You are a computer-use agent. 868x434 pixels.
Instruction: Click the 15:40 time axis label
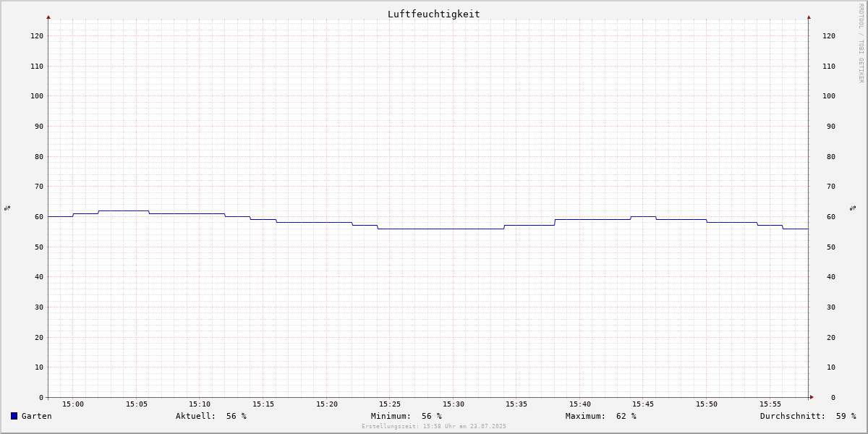coord(580,404)
